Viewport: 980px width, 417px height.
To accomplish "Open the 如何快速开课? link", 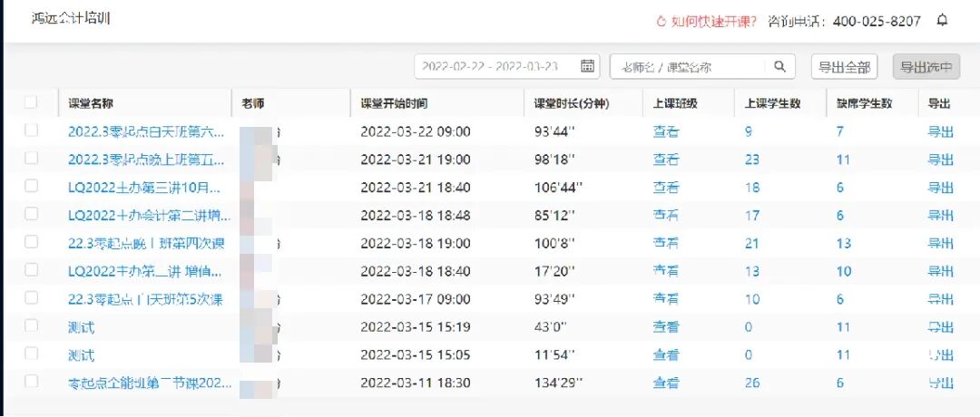I will pyautogui.click(x=714, y=21).
